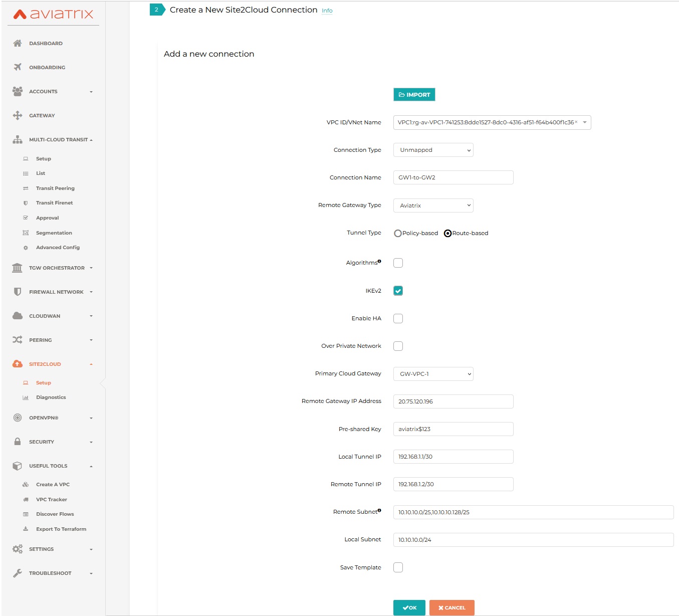Click the Site2Cloud upload cloud icon
This screenshot has width=679, height=616.
pos(18,364)
